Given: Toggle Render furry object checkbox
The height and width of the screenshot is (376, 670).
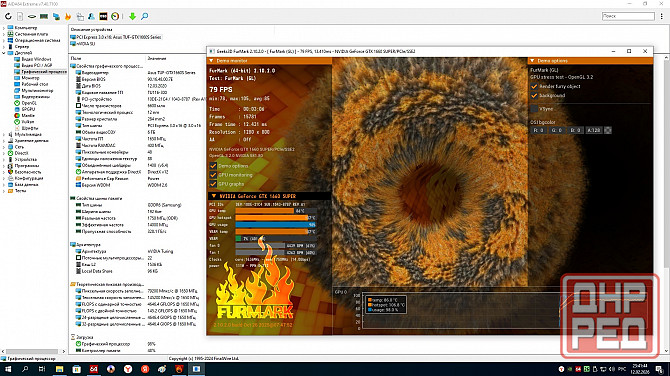Looking at the screenshot, I should coord(534,86).
